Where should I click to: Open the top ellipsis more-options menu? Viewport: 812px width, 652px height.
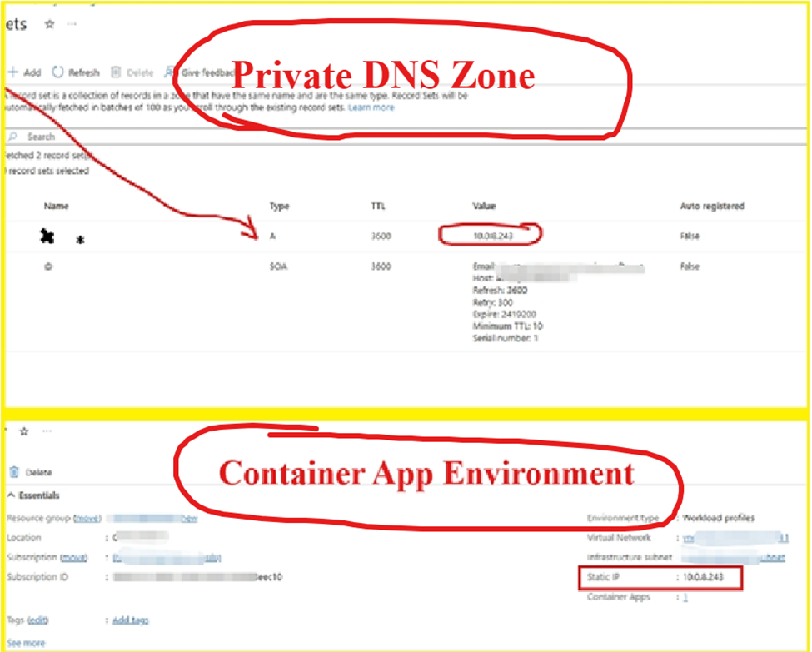(72, 25)
